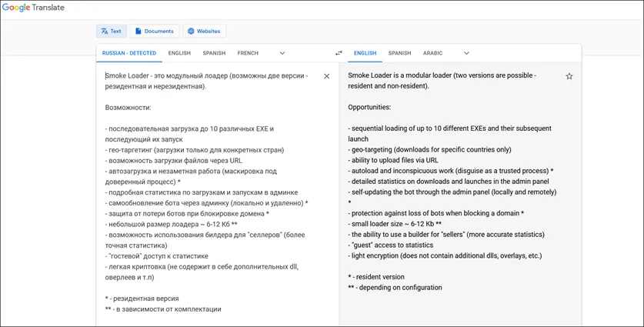
Task: Choose French as source language
Action: pos(248,53)
